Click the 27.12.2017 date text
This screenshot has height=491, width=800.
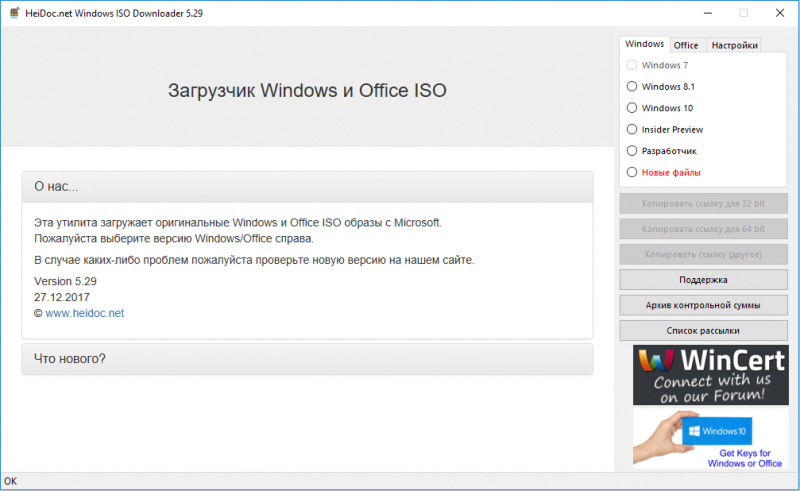[62, 297]
